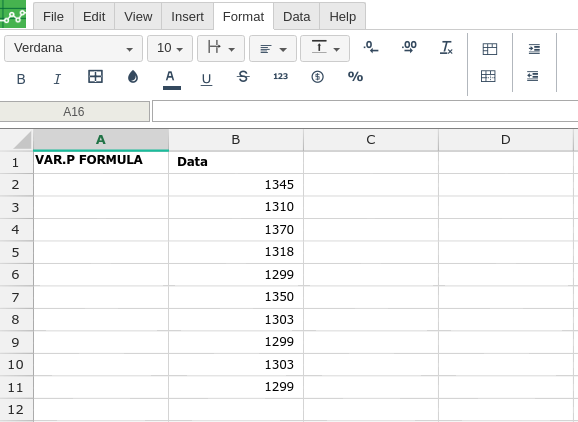Clear formatting from selection
Image resolution: width=578 pixels, height=422 pixels.
(446, 47)
